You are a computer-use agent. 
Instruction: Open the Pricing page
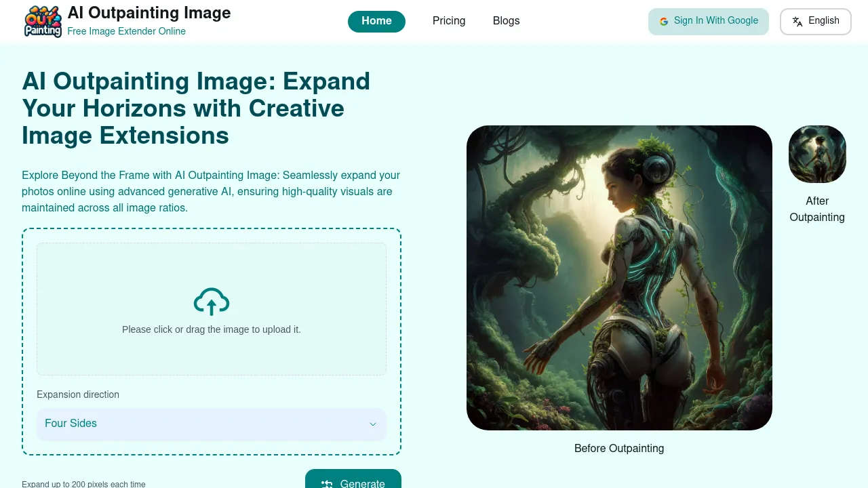click(449, 21)
